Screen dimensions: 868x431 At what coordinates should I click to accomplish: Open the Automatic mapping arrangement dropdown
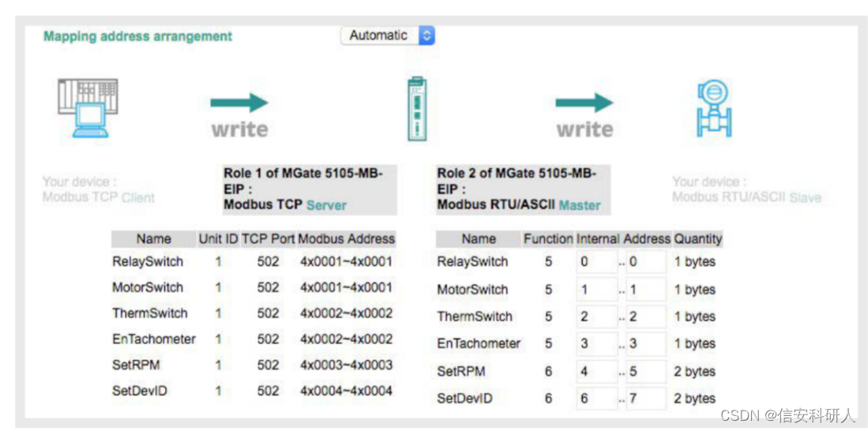tap(388, 36)
